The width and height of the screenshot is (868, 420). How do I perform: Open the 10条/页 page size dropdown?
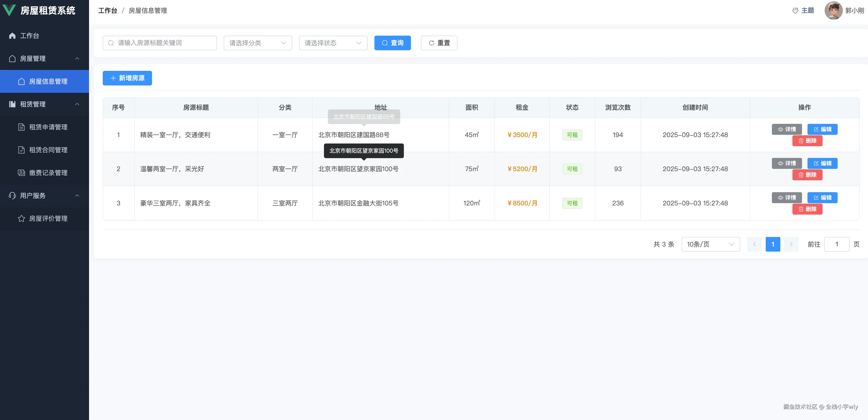(711, 244)
